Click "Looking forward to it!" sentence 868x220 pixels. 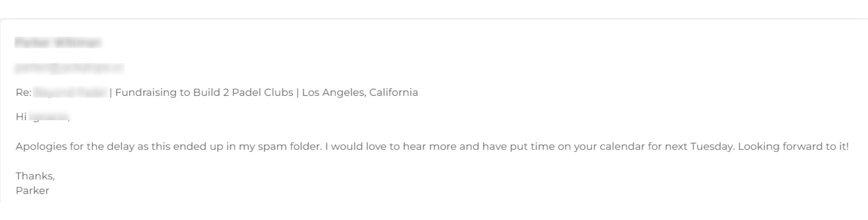coord(793,147)
